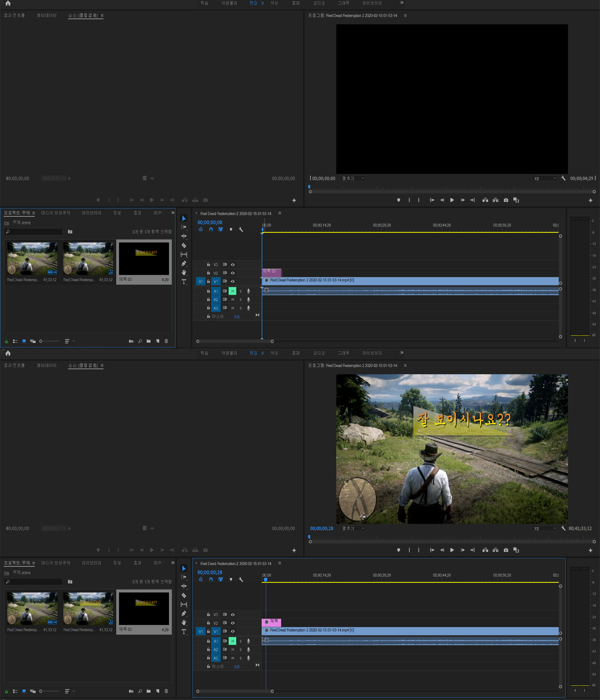
Task: Click Mark In bracket in upper Program monitor
Action: 409,200
